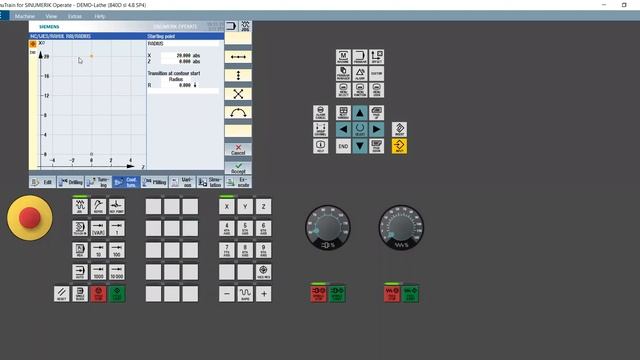Click the GROUP CHANNEL key

[x=320, y=129]
